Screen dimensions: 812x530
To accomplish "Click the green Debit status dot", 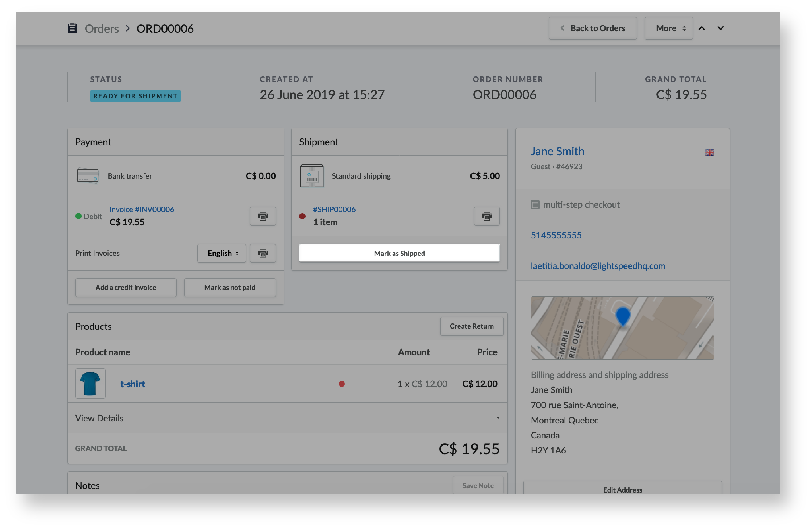I will tap(78, 216).
